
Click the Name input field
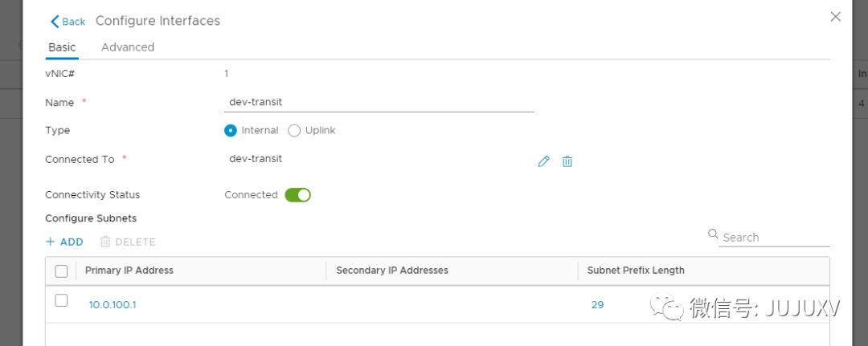[379, 102]
